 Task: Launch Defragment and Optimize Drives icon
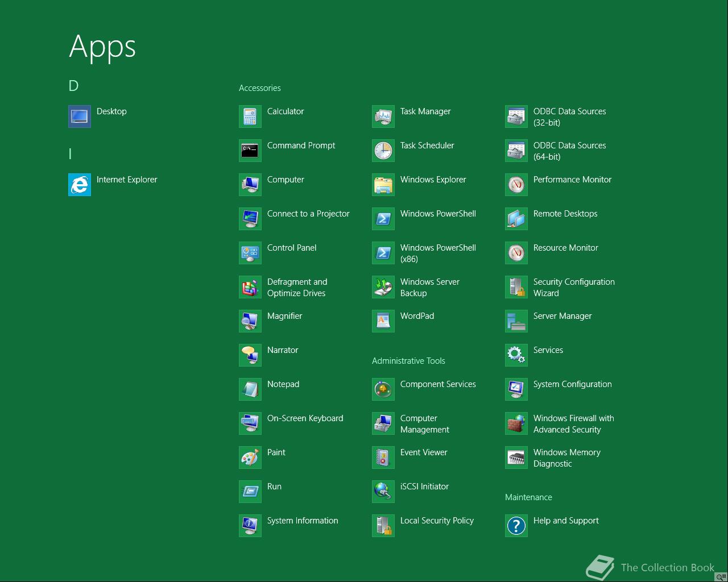(250, 287)
